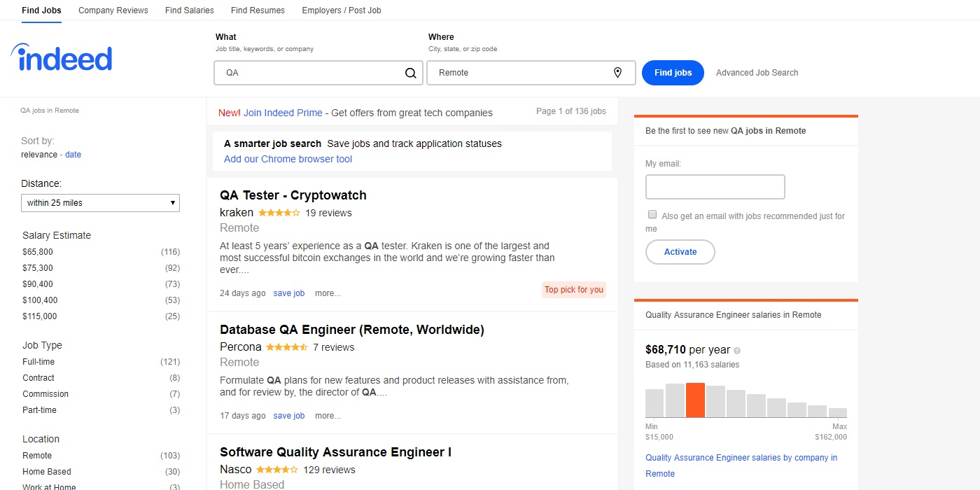Image resolution: width=980 pixels, height=490 pixels.
Task: Open the Company Reviews tab
Action: 113,10
